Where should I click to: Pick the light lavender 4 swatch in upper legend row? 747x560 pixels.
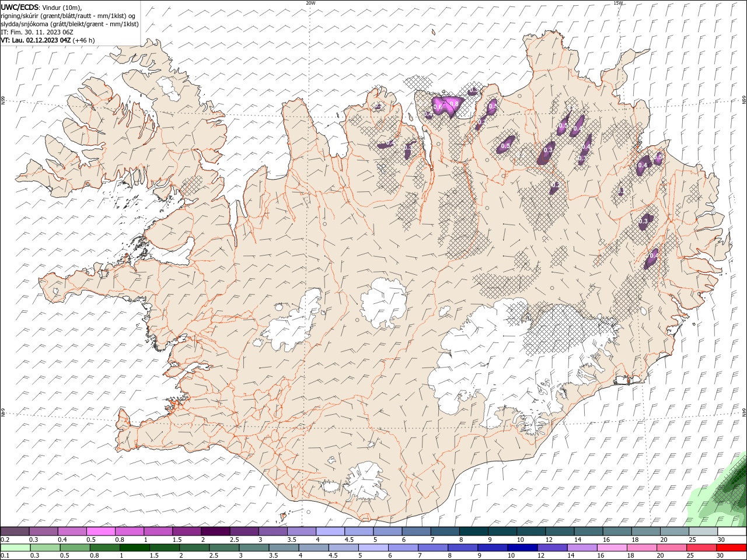(x=330, y=531)
